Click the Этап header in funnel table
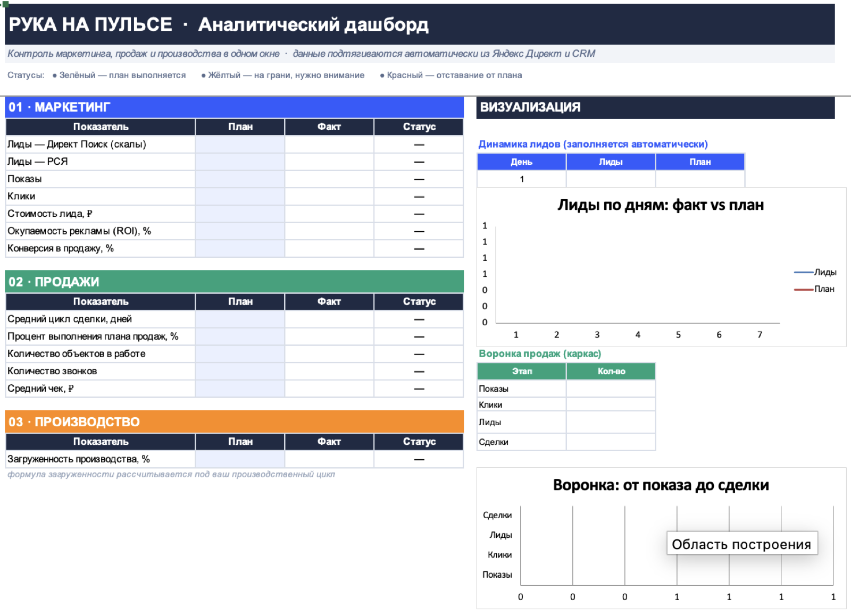The height and width of the screenshot is (616, 851). (522, 371)
